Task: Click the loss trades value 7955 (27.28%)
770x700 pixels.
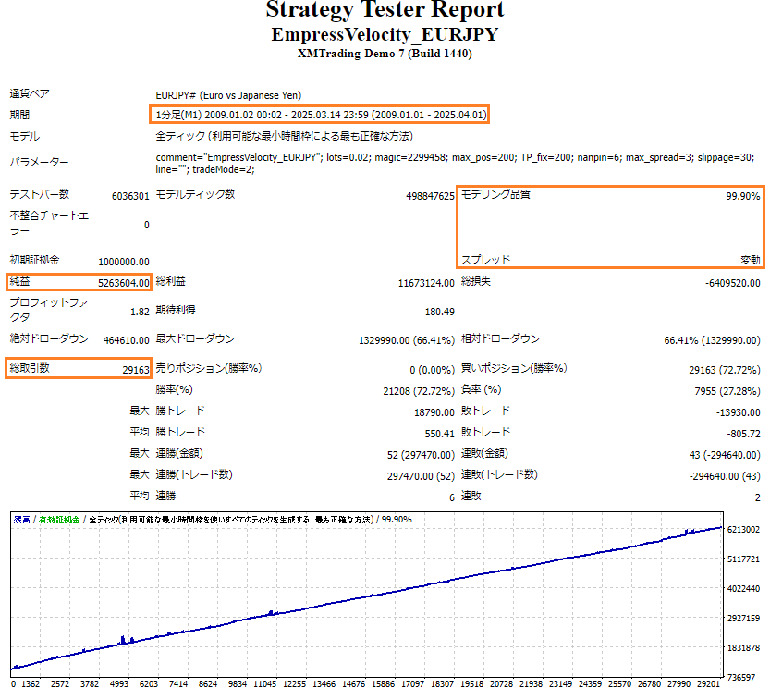Action: (x=727, y=391)
